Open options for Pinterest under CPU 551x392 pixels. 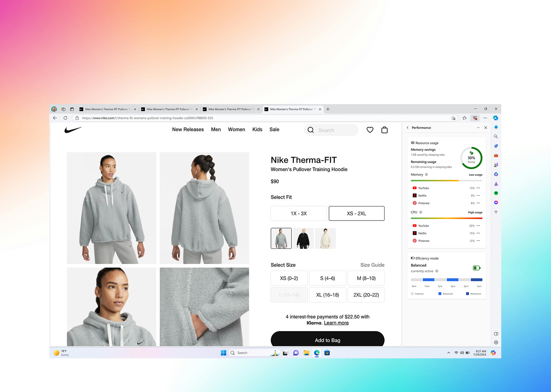pyautogui.click(x=478, y=241)
